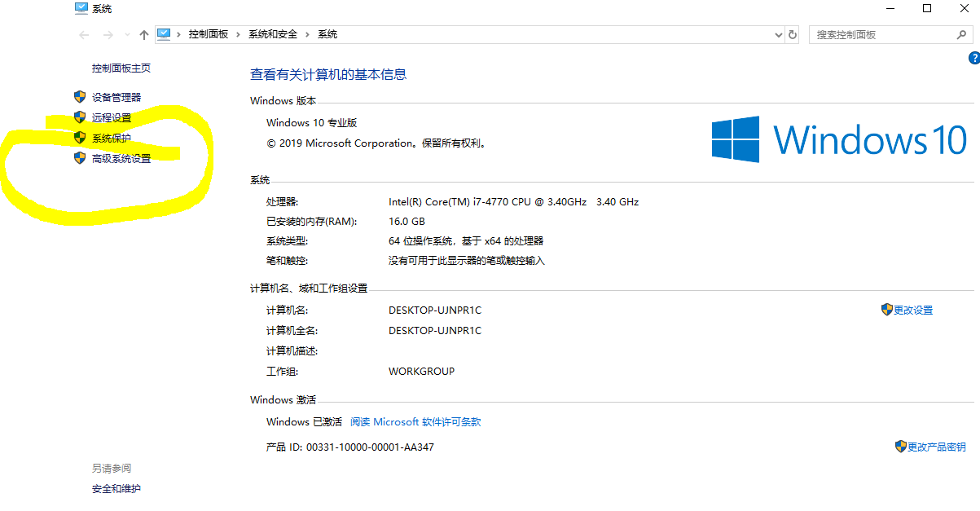Open 系统保护 settings link
The width and height of the screenshot is (980, 511).
pos(112,139)
